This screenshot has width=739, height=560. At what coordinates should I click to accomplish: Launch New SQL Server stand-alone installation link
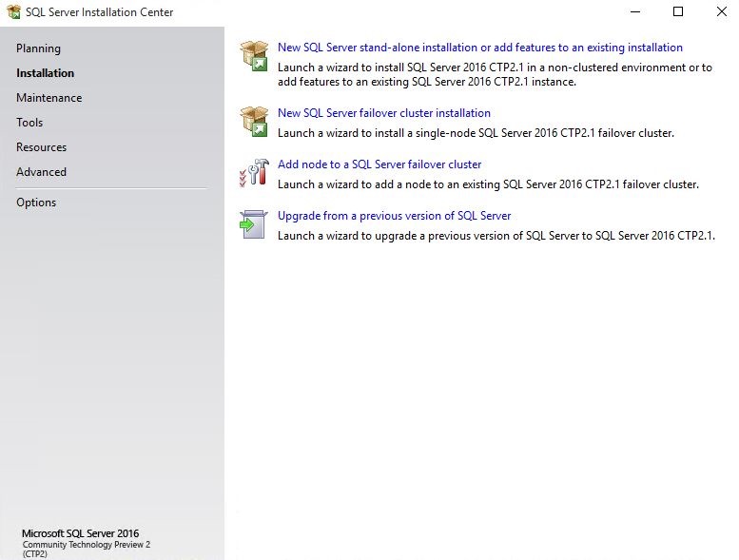[479, 48]
